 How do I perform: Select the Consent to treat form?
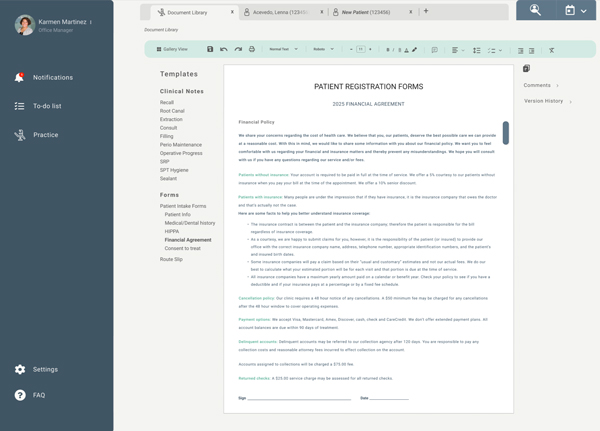pos(183,248)
